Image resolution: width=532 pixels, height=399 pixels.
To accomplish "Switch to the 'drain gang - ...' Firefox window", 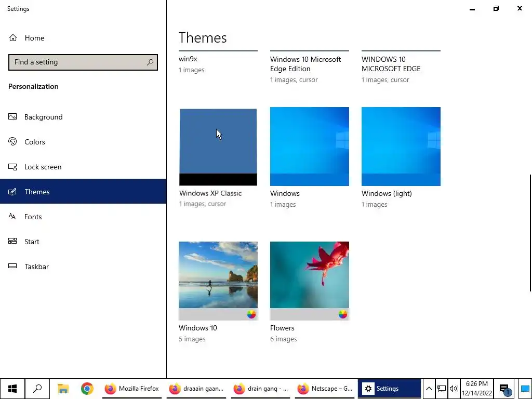I will tap(260, 389).
